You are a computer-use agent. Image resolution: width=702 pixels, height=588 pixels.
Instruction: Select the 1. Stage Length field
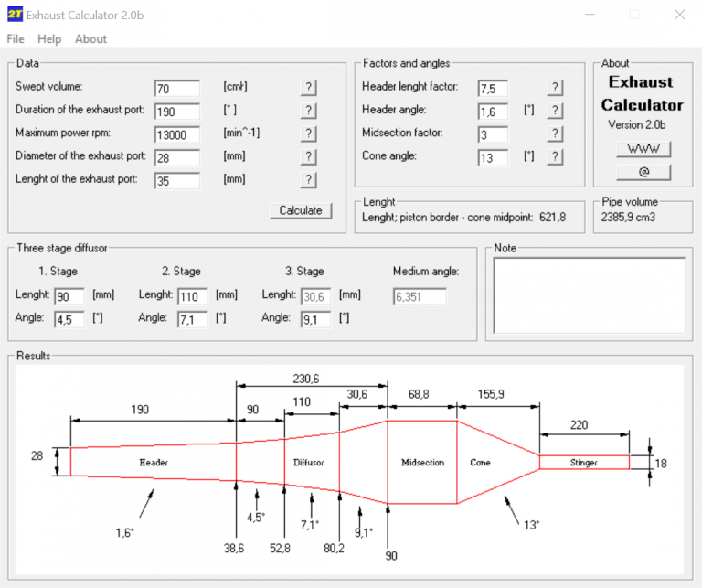69,295
